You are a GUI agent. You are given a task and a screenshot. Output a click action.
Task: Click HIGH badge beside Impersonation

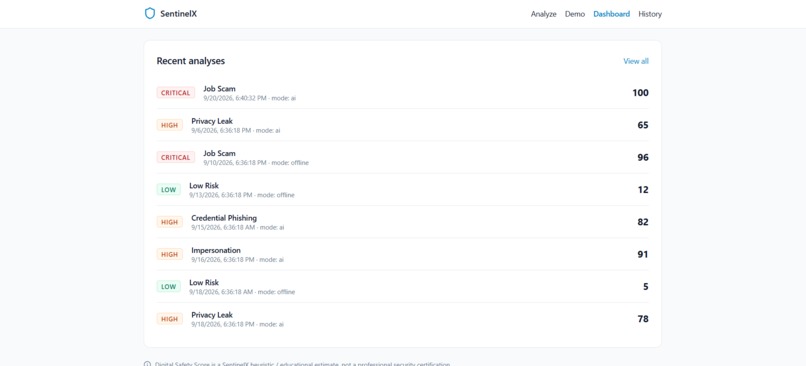click(170, 254)
